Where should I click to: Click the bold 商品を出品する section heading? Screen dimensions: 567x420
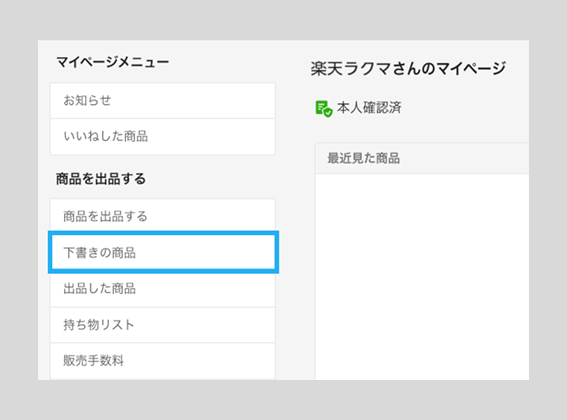(101, 179)
